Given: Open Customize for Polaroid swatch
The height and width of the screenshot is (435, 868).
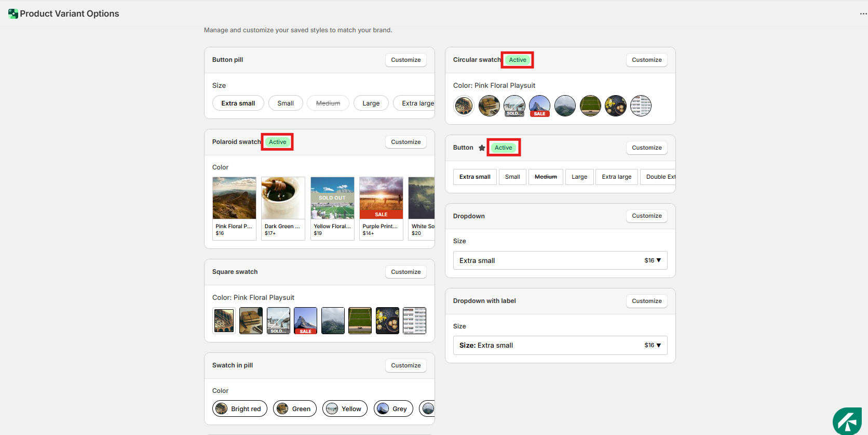Looking at the screenshot, I should tap(405, 142).
